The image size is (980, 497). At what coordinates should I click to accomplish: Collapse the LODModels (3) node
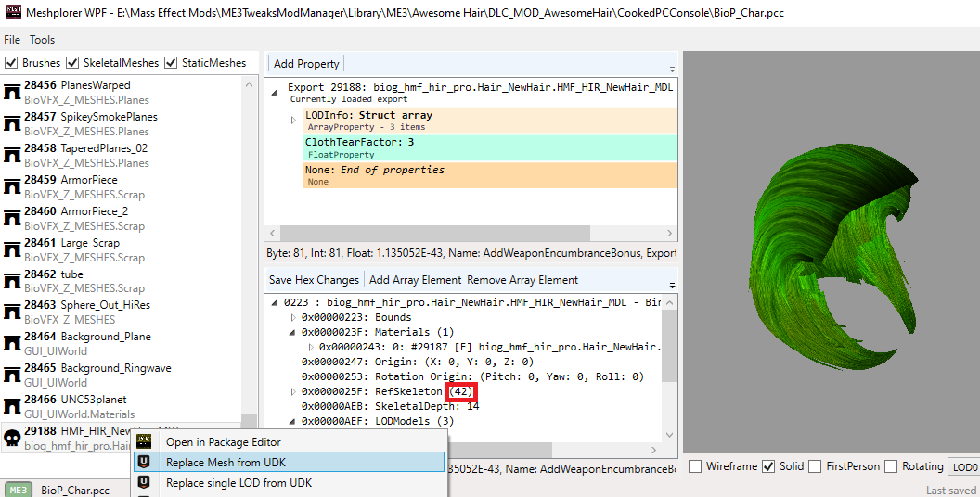[x=292, y=422]
